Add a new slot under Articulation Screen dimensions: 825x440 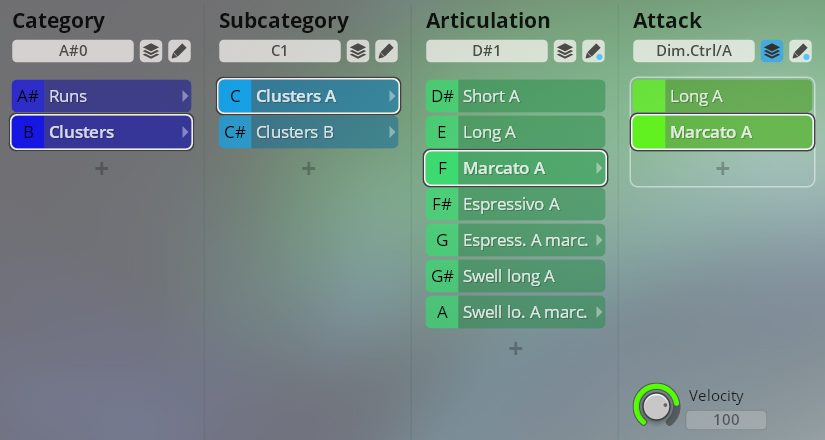(515, 348)
